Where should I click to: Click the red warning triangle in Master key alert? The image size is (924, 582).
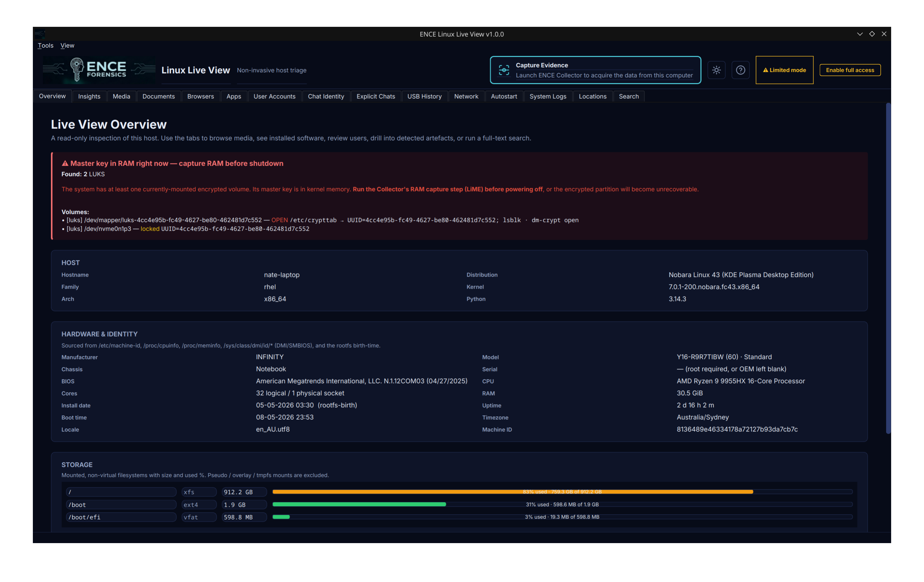[65, 163]
